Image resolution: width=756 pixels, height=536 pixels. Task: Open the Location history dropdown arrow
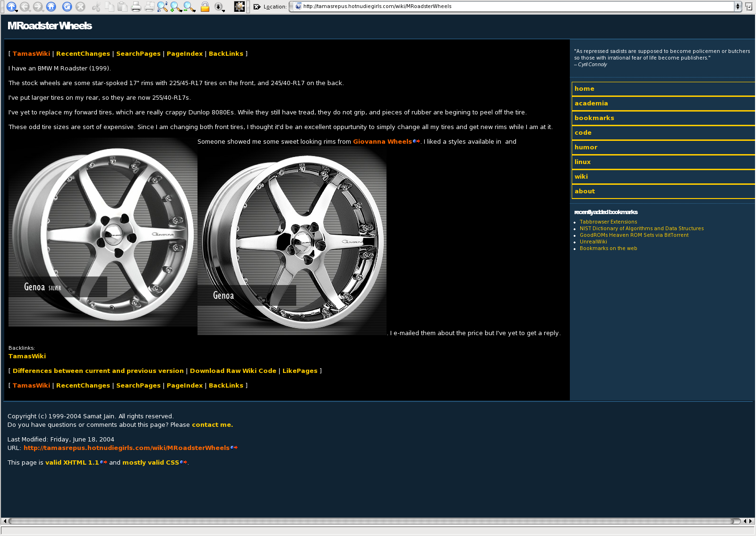tap(738, 6)
